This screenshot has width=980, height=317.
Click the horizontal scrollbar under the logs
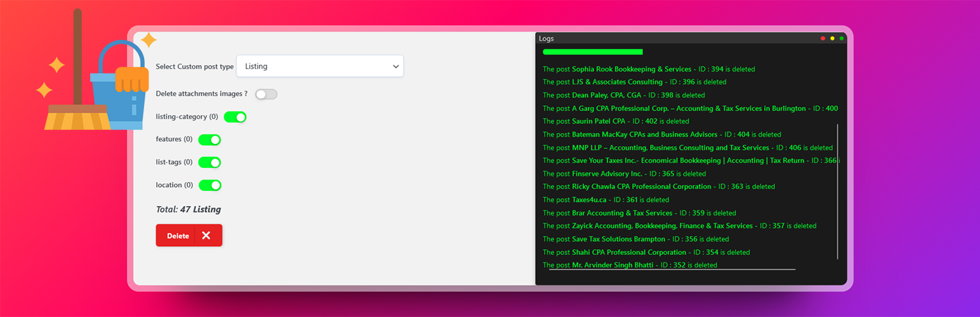point(672,269)
